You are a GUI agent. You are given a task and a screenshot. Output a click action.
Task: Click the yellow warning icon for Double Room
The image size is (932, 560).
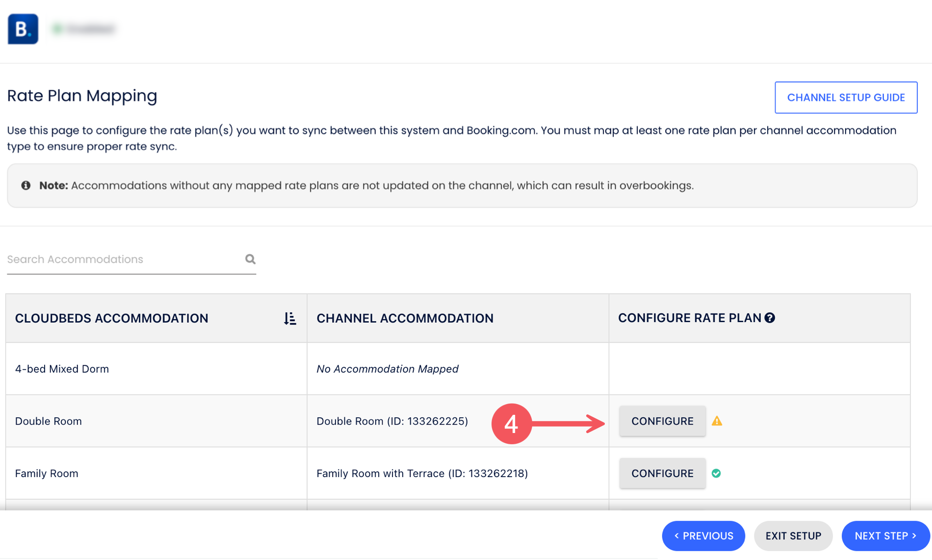[717, 421]
